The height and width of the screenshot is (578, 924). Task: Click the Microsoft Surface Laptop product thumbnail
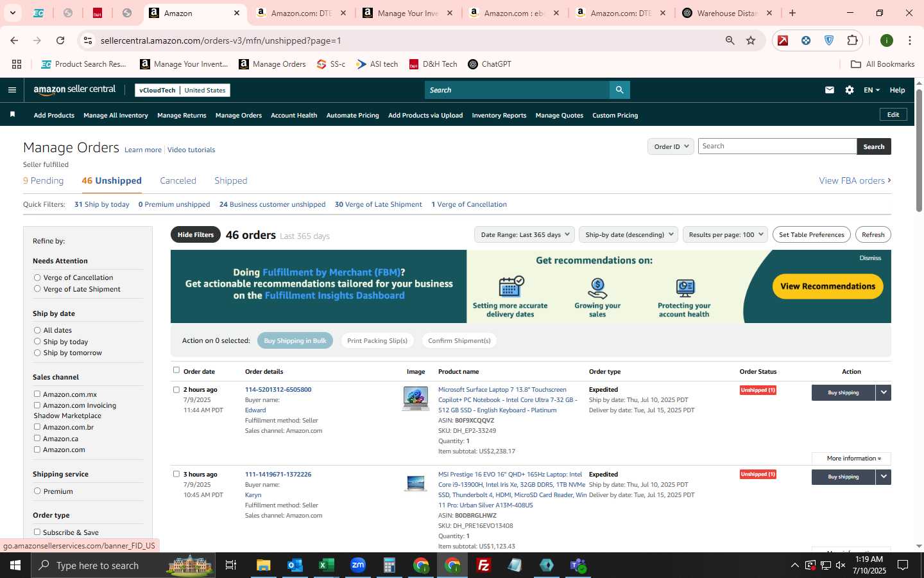(416, 398)
